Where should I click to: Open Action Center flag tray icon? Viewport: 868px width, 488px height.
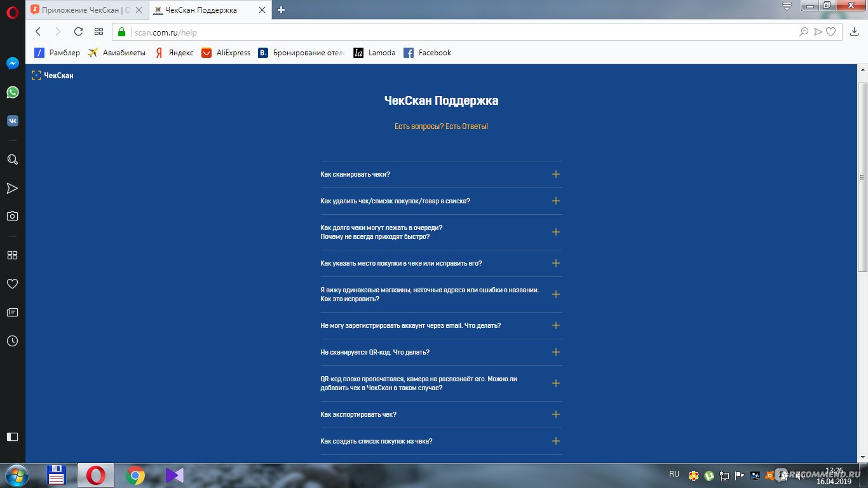[x=740, y=475]
